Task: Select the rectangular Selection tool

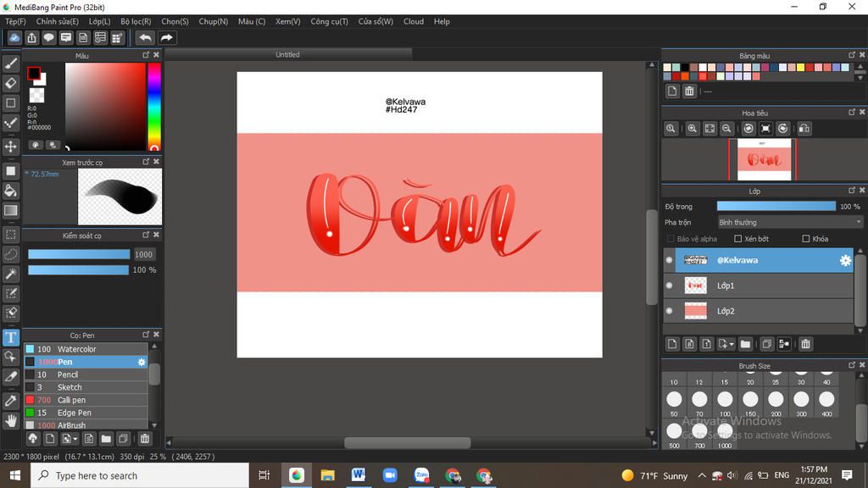Action: click(10, 235)
